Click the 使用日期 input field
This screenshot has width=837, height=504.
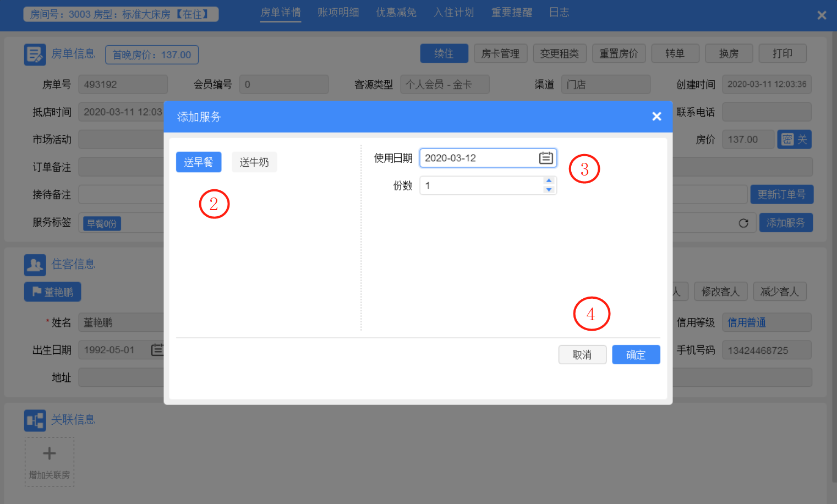click(488, 158)
